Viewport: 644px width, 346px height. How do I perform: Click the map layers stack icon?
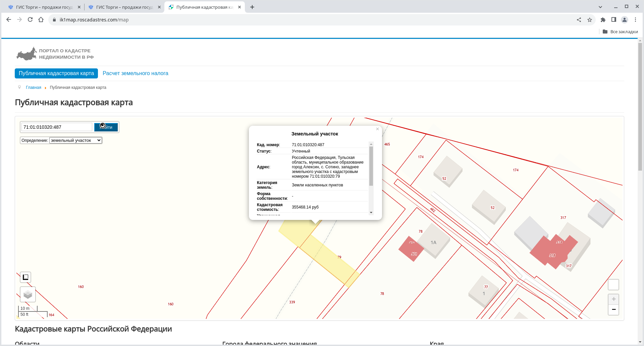28,294
